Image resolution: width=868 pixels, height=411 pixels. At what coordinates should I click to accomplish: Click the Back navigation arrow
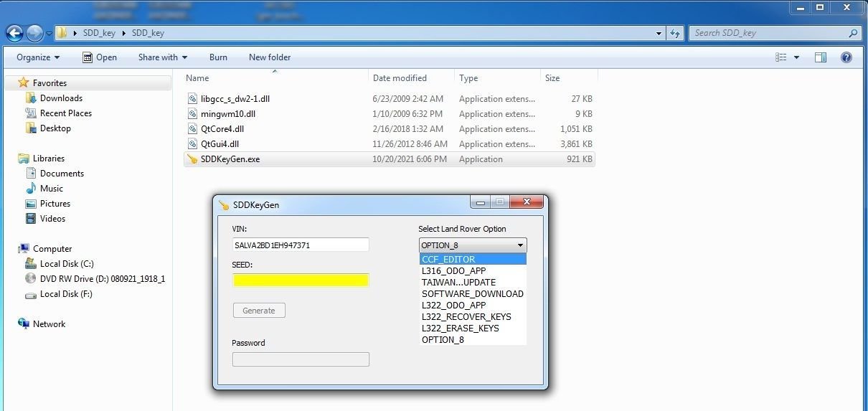tap(14, 33)
